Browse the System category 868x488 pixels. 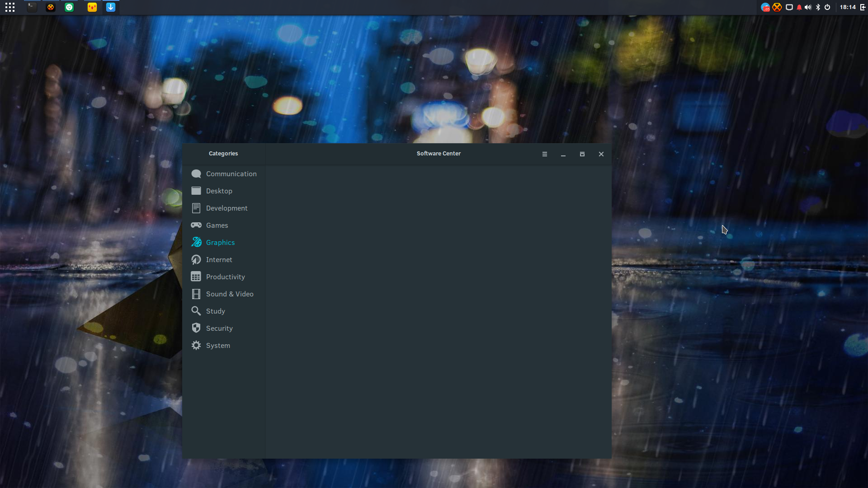(224, 346)
